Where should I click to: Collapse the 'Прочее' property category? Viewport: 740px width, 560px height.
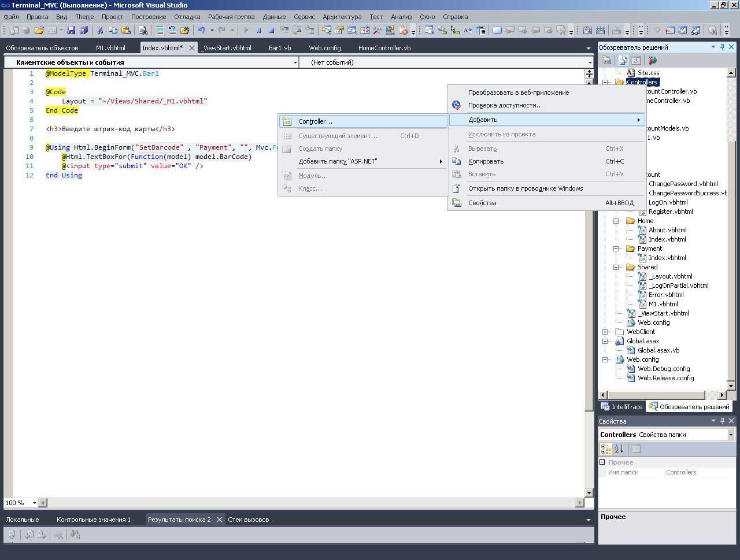coord(602,462)
